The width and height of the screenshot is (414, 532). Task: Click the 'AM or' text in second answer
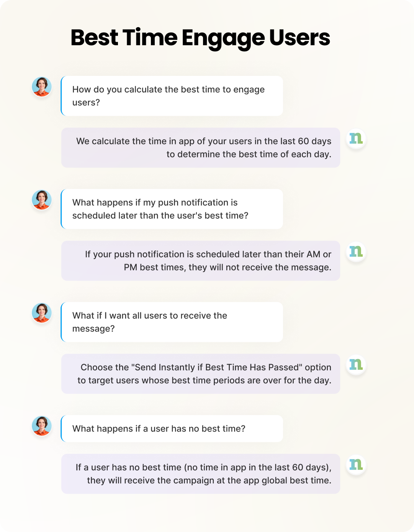(319, 254)
